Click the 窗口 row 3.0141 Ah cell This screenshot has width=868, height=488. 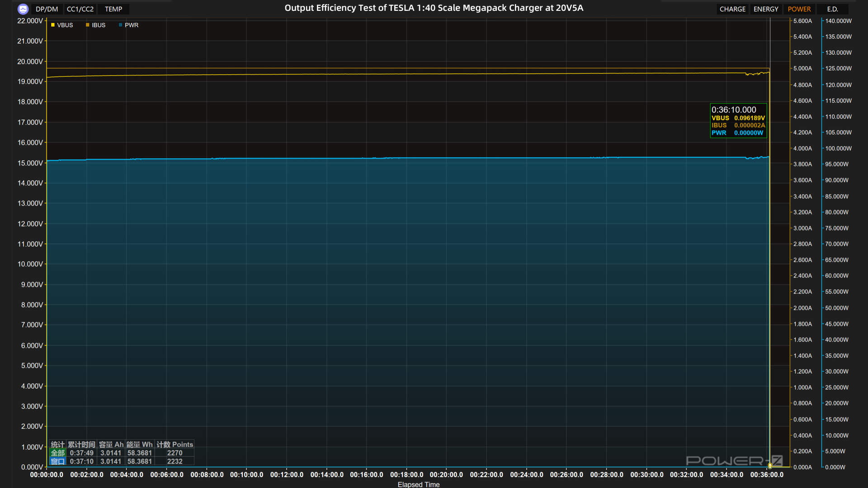point(111,461)
